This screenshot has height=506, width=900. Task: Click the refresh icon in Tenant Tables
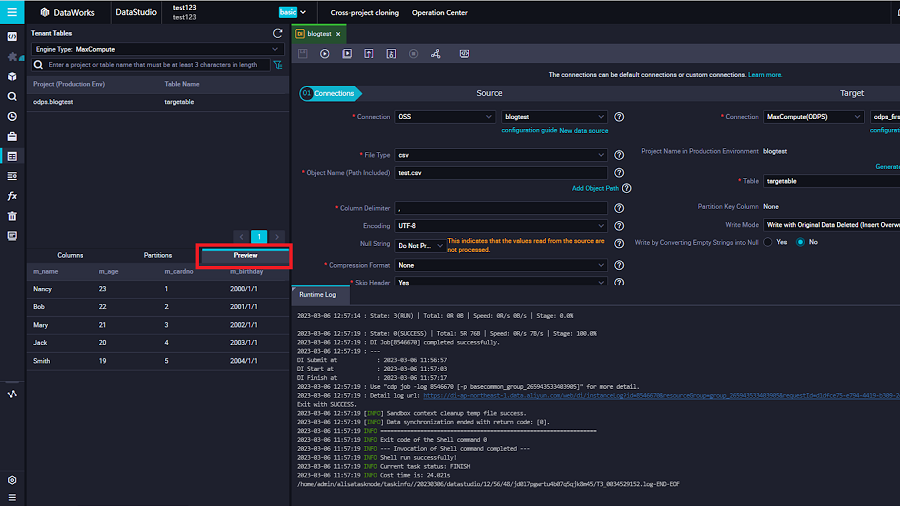pos(277,33)
